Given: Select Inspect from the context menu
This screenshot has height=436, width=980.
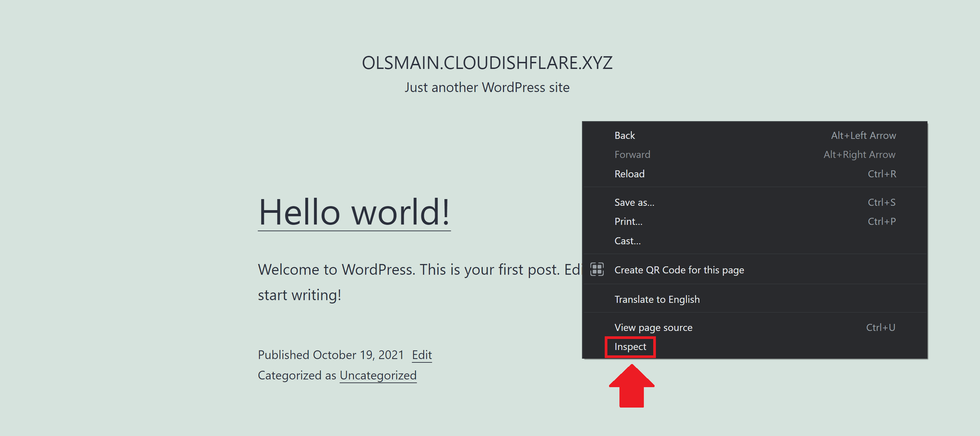Looking at the screenshot, I should click(630, 347).
